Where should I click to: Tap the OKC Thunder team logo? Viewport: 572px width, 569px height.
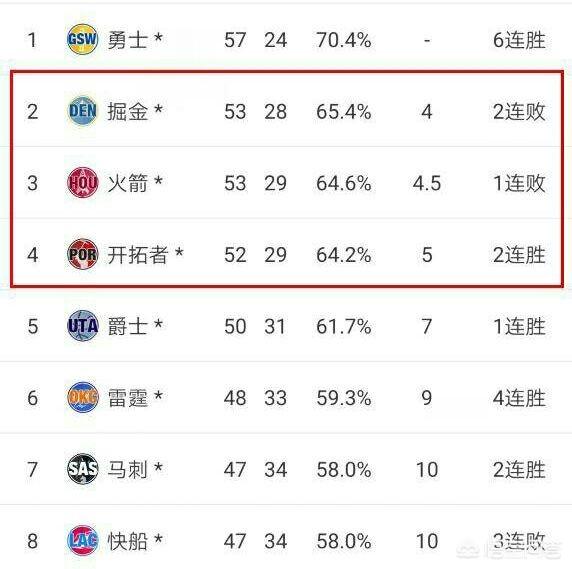click(x=83, y=397)
